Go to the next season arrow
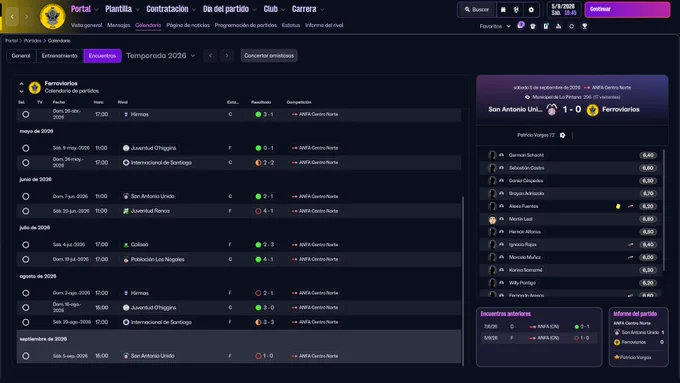680x383 pixels. (x=227, y=56)
